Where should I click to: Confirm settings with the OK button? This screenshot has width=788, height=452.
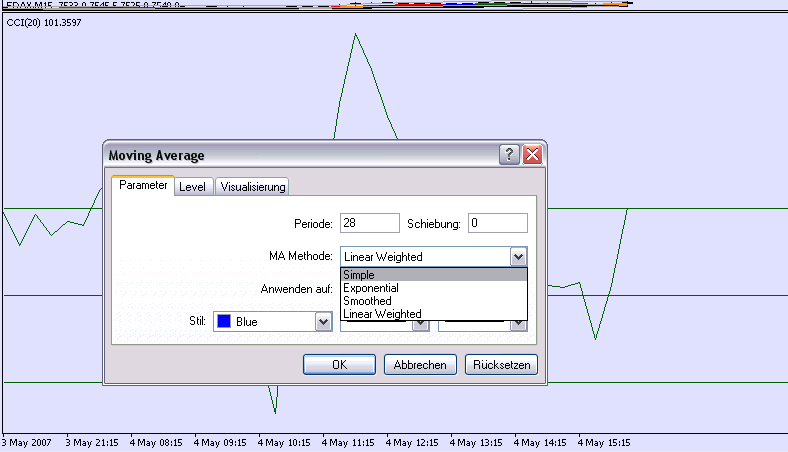pos(339,365)
